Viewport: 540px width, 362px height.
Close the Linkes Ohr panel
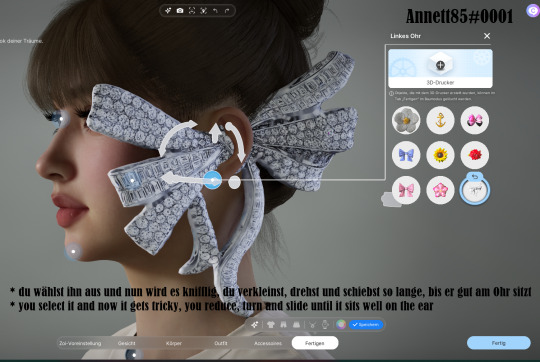click(x=487, y=36)
